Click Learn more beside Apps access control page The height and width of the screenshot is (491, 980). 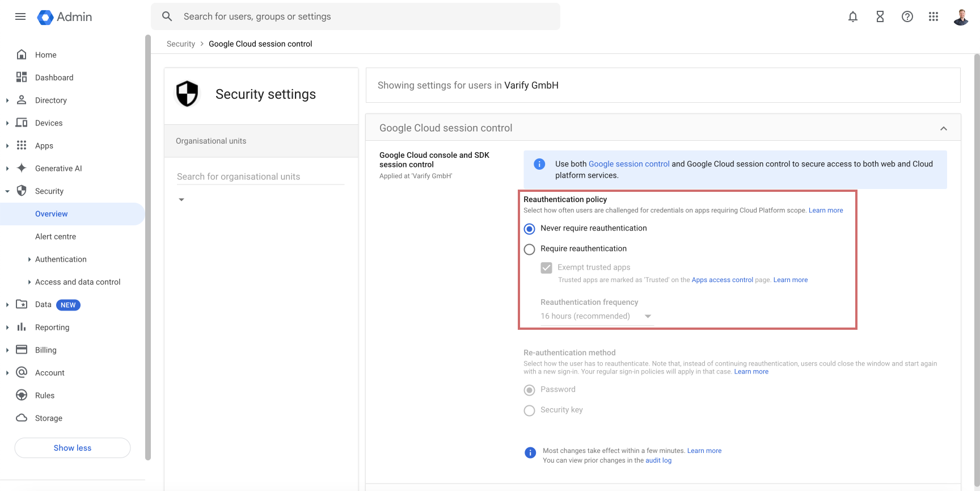(x=791, y=280)
